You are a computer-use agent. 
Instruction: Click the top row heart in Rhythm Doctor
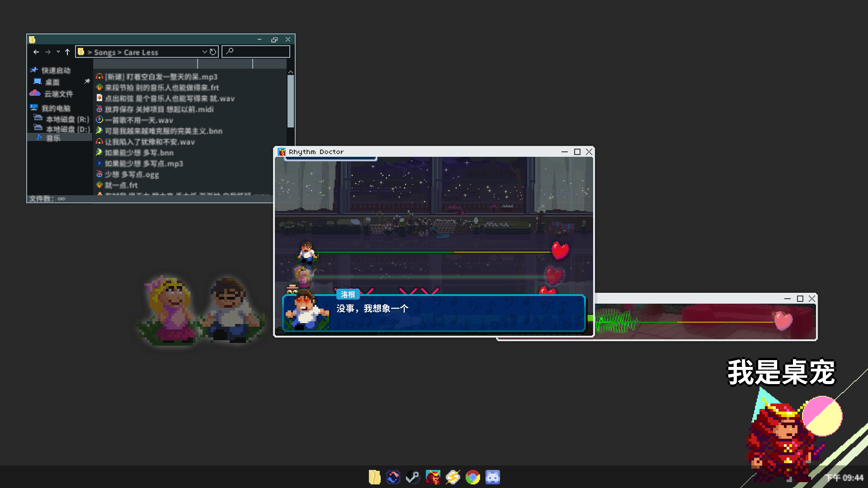[561, 250]
